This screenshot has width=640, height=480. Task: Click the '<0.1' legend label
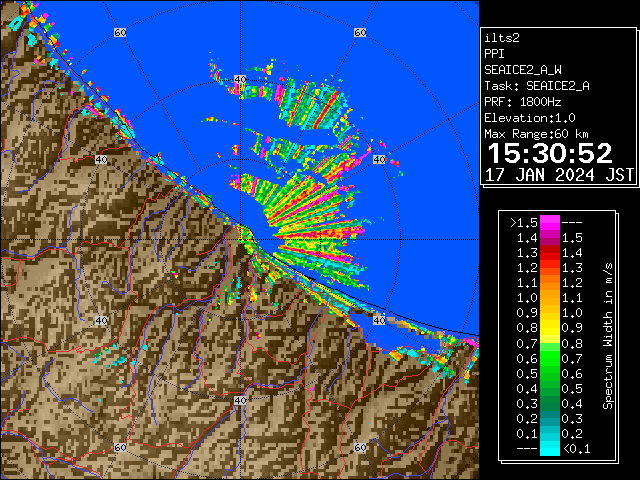click(x=577, y=449)
